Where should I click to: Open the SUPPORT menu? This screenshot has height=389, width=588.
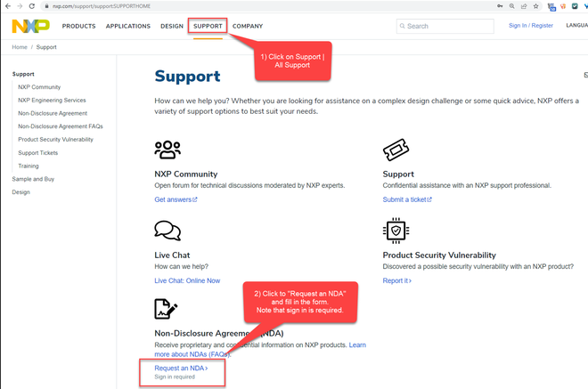point(208,26)
